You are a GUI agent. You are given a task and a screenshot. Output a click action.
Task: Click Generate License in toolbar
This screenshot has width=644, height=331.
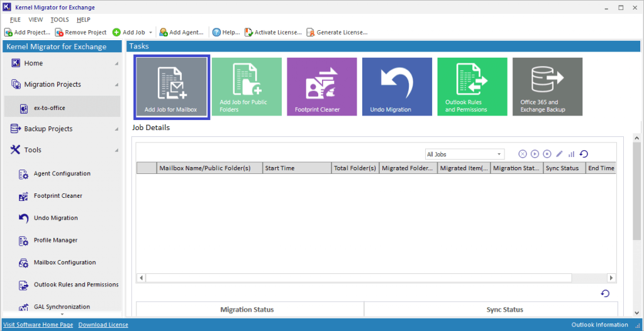[337, 32]
